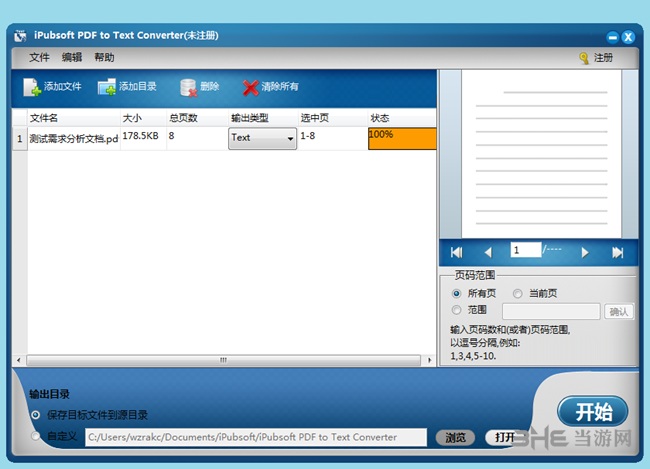Image resolution: width=650 pixels, height=469 pixels.
Task: Click the scrollbar left arrow
Action: click(19, 360)
